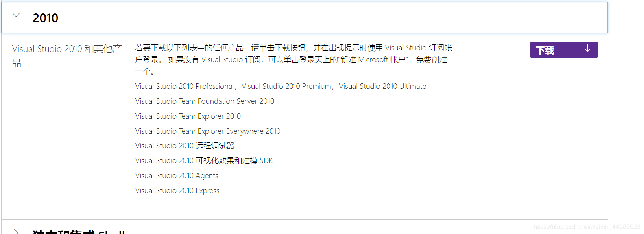
Task: Click Visual Studio 2010 可视化效果和建模 SDK
Action: pos(204,160)
